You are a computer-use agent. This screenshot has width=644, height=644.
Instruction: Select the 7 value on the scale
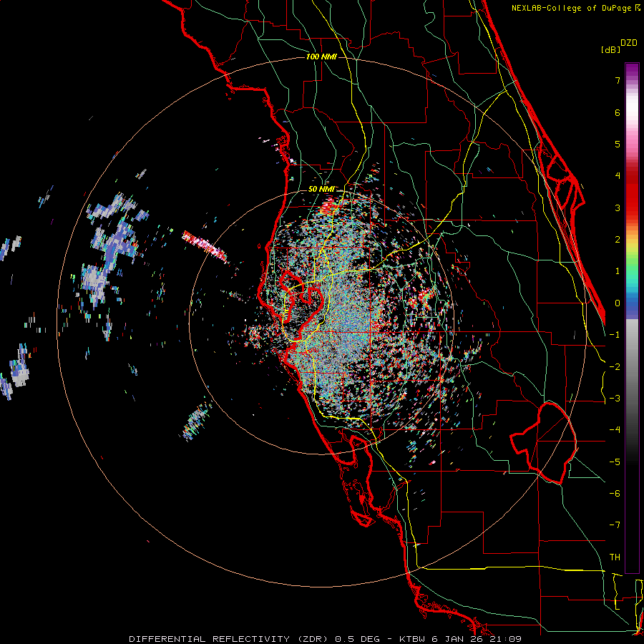(618, 80)
